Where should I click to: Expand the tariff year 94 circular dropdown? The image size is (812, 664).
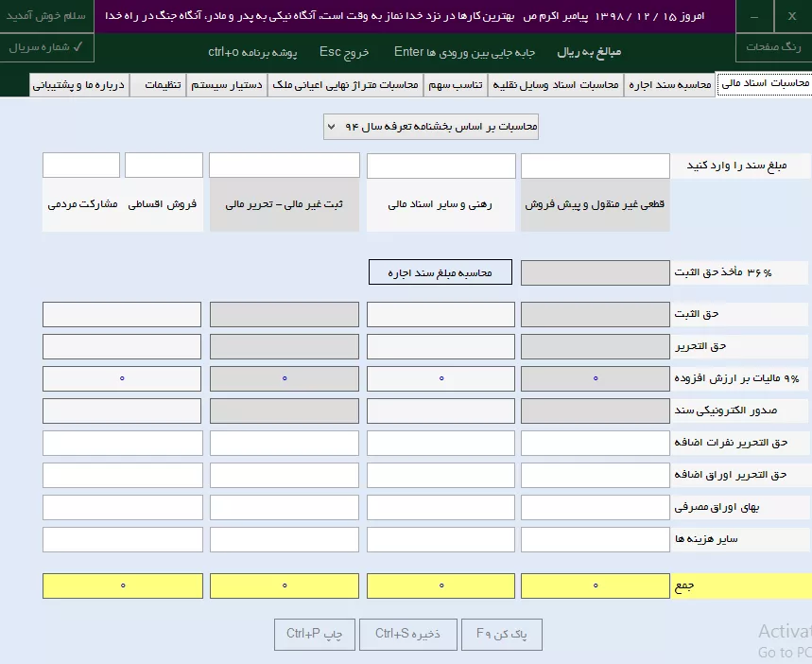tap(430, 126)
